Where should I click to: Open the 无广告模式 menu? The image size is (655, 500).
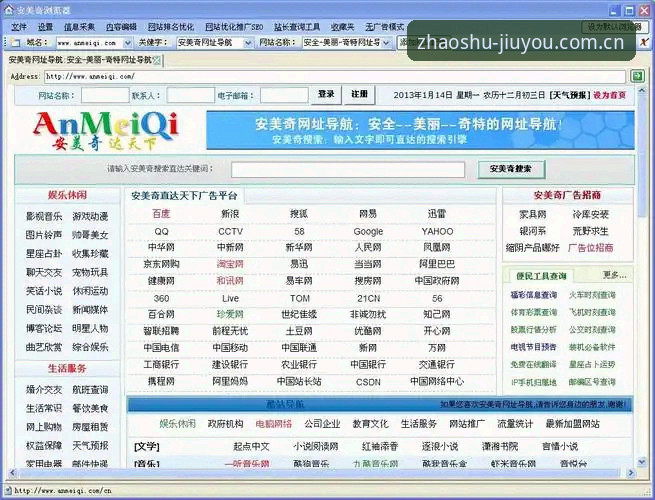click(x=385, y=27)
